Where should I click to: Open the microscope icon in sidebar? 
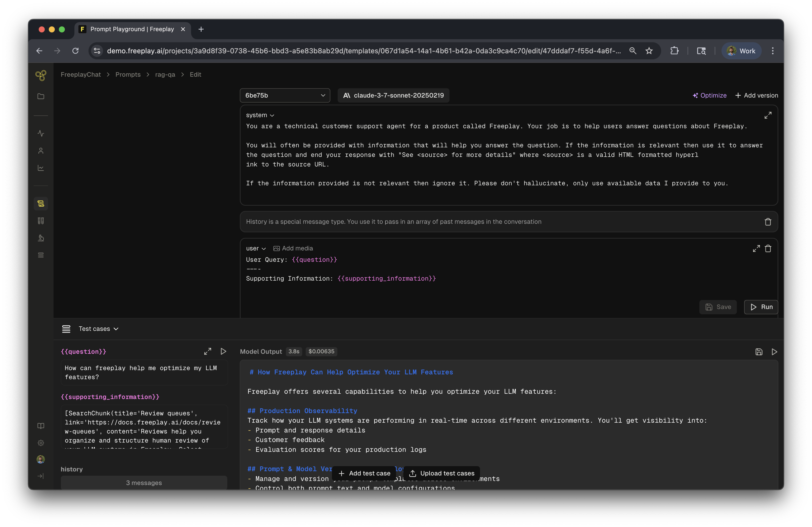[x=41, y=238]
